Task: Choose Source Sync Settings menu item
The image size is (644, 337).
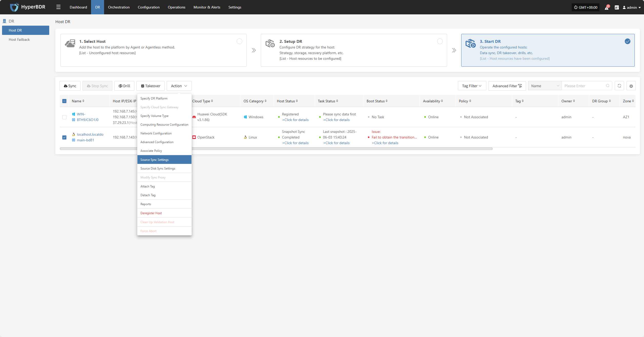Action: (164, 160)
